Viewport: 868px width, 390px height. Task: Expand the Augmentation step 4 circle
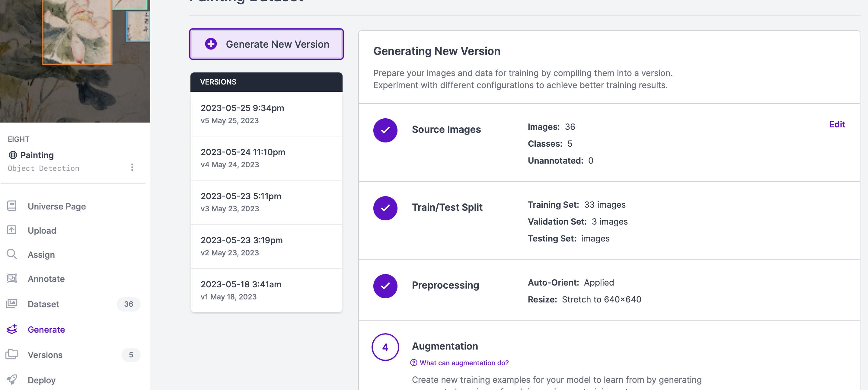tap(385, 347)
